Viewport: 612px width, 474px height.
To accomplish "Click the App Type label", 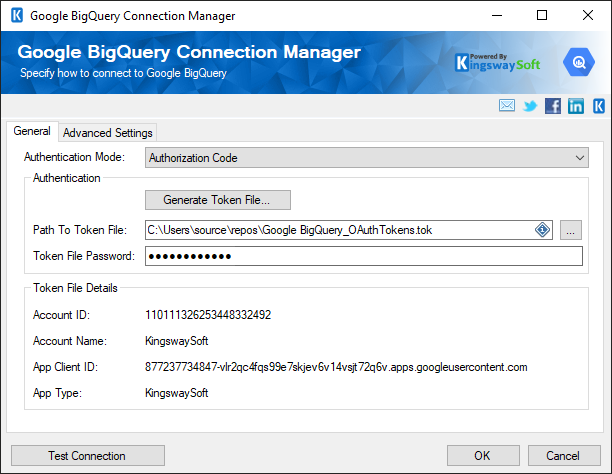I will tap(57, 393).
